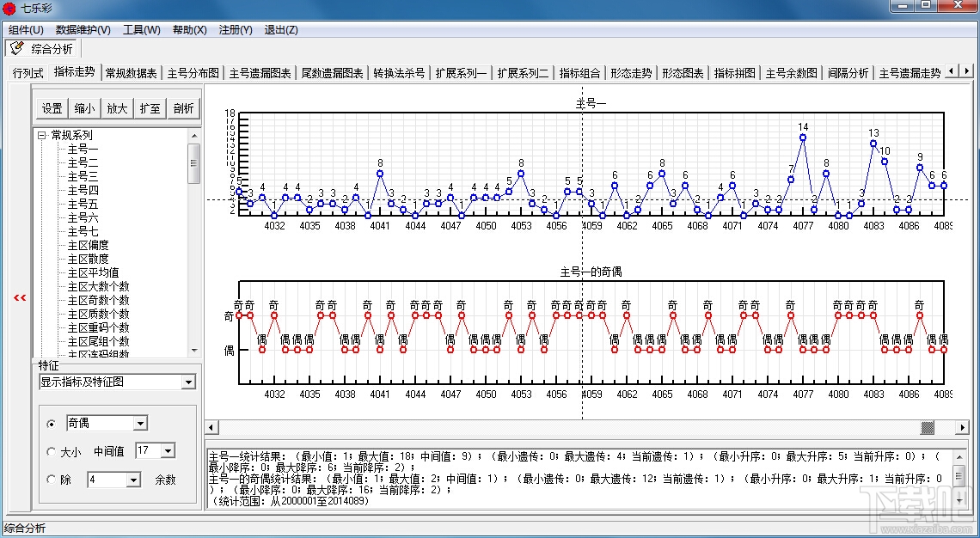
Task: Click tree list scrollbar up arrow
Action: [x=194, y=135]
